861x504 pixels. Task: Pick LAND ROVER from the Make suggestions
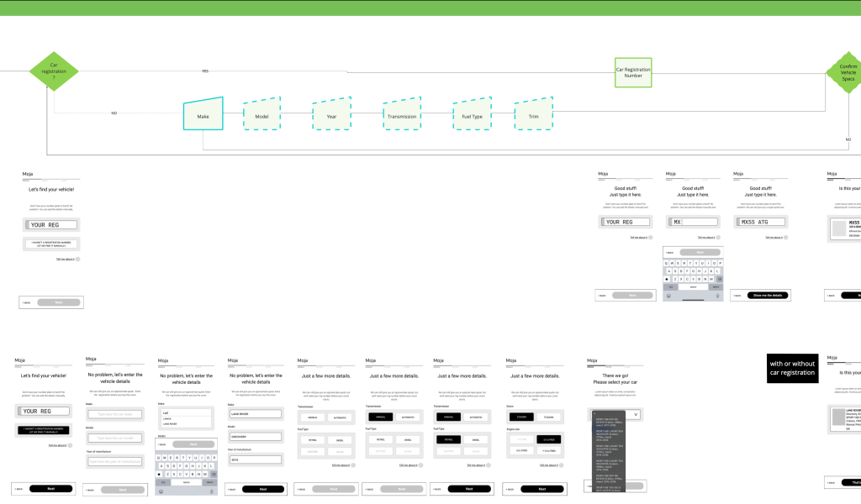[x=170, y=423]
